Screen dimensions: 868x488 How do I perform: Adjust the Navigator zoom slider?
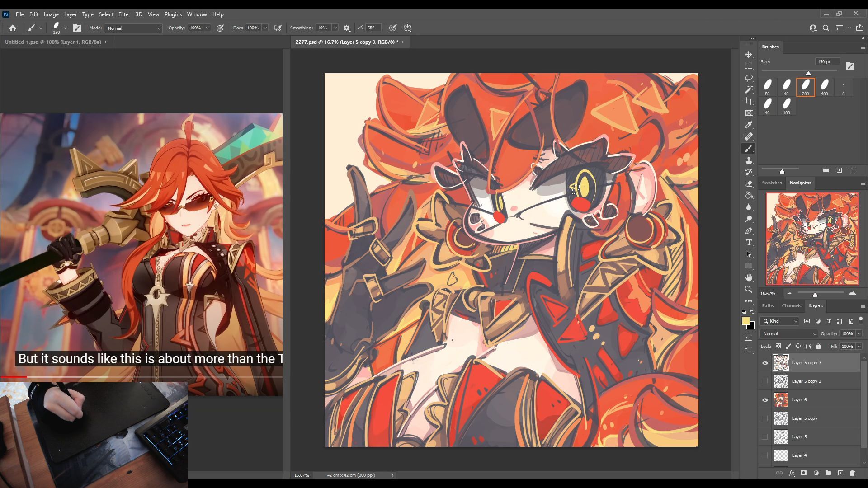815,295
